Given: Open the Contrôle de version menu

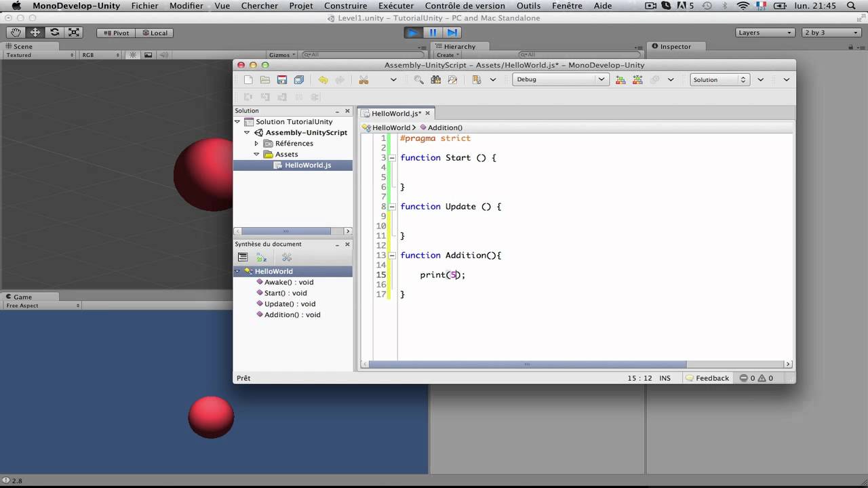Looking at the screenshot, I should [x=465, y=5].
